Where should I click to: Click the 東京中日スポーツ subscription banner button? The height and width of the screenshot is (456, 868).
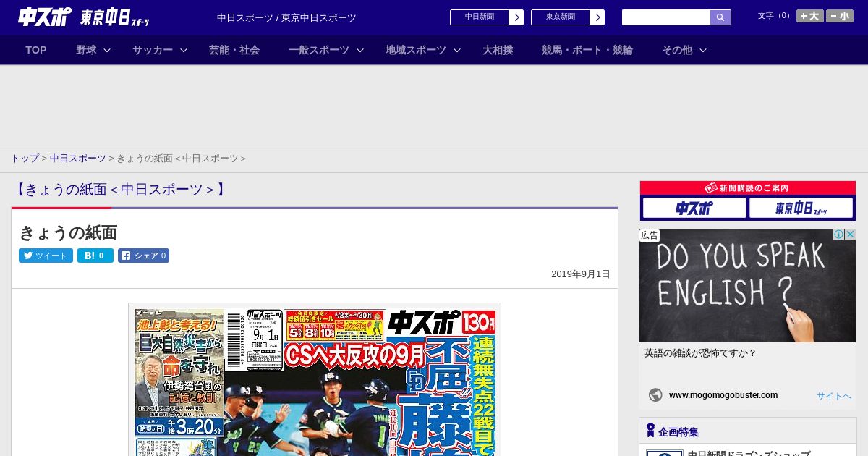click(801, 208)
